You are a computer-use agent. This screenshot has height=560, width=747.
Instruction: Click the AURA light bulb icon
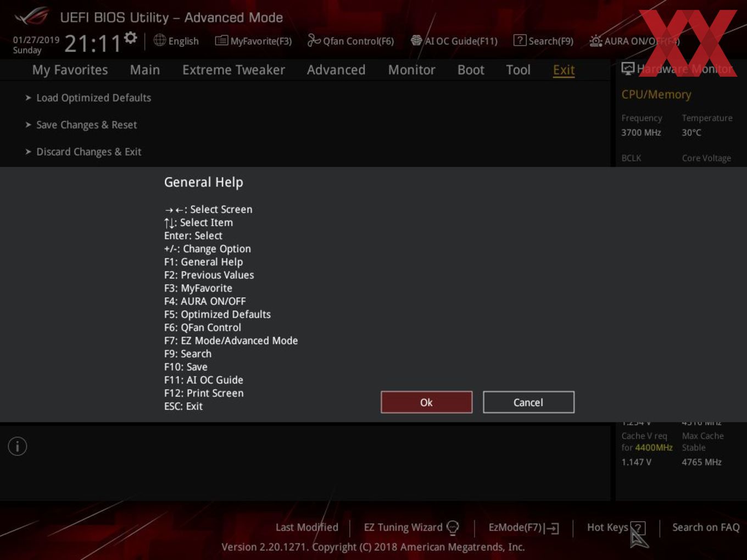tap(595, 41)
